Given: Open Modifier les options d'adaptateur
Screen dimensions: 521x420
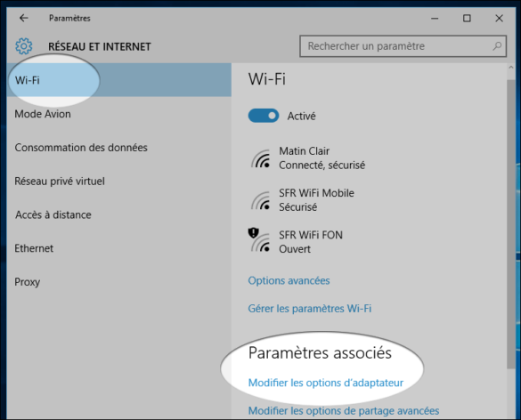Looking at the screenshot, I should pyautogui.click(x=326, y=383).
